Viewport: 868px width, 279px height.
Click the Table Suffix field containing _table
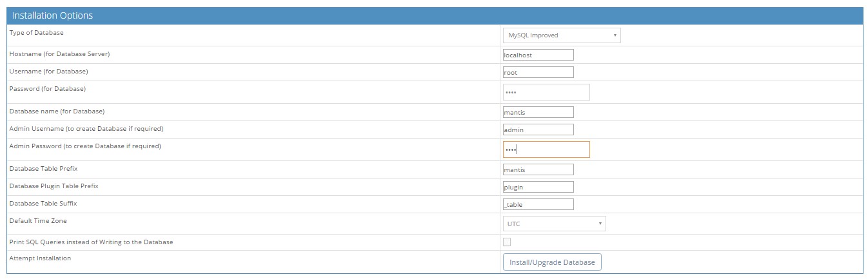click(x=538, y=205)
